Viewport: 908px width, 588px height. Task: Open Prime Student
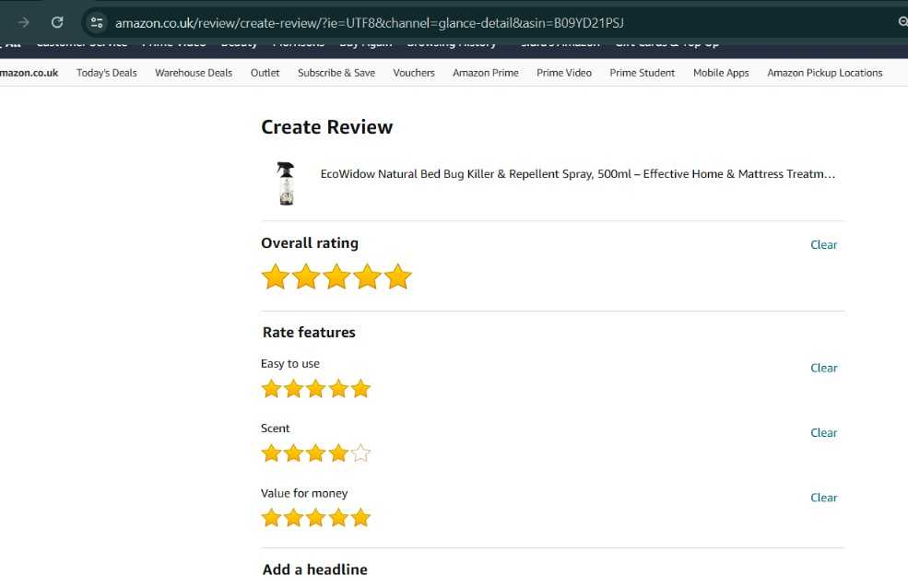click(x=643, y=73)
